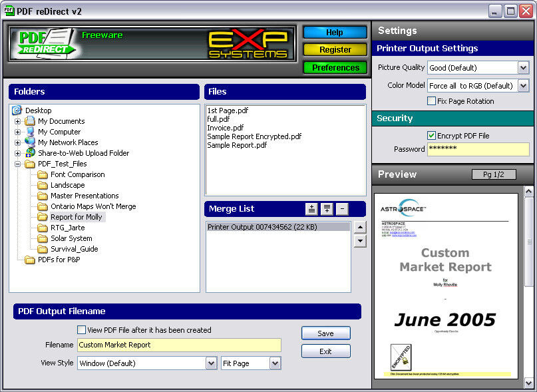The width and height of the screenshot is (537, 392).
Task: Save the Custom Market Report output
Action: tap(325, 333)
